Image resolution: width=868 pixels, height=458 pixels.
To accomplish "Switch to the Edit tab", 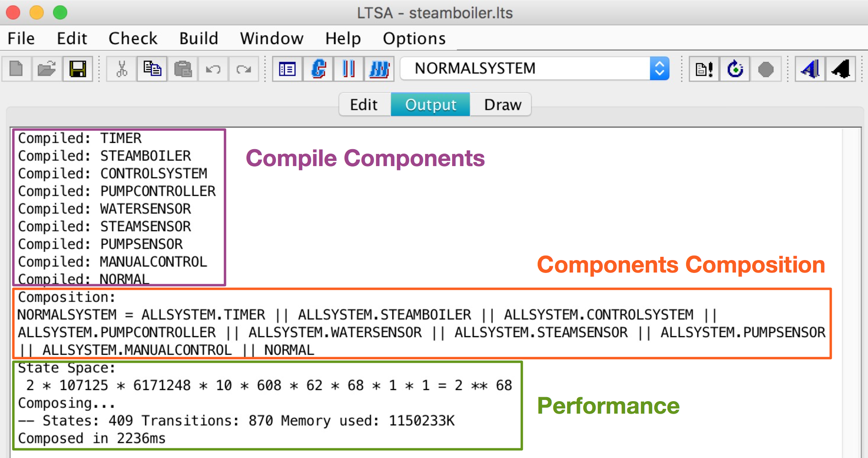I will (x=364, y=105).
